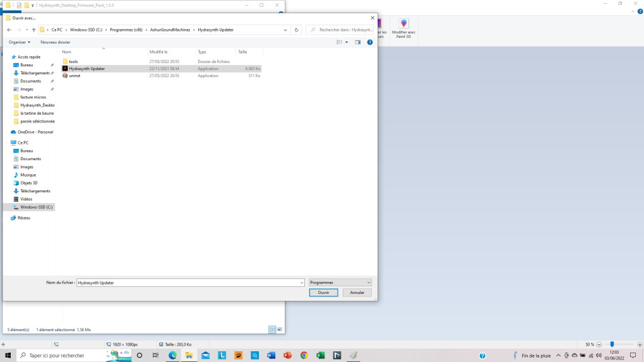The width and height of the screenshot is (644, 362).
Task: Change view layout icon in dialog
Action: click(x=339, y=42)
